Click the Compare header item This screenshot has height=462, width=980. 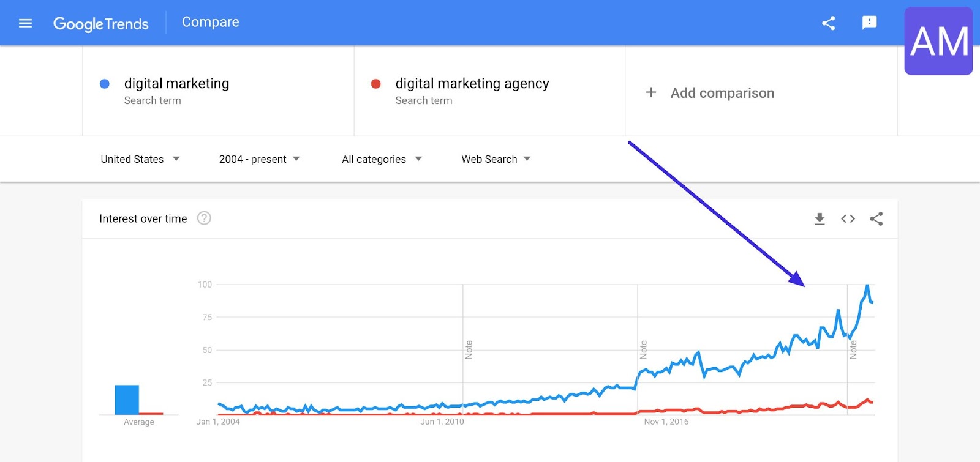click(x=211, y=22)
